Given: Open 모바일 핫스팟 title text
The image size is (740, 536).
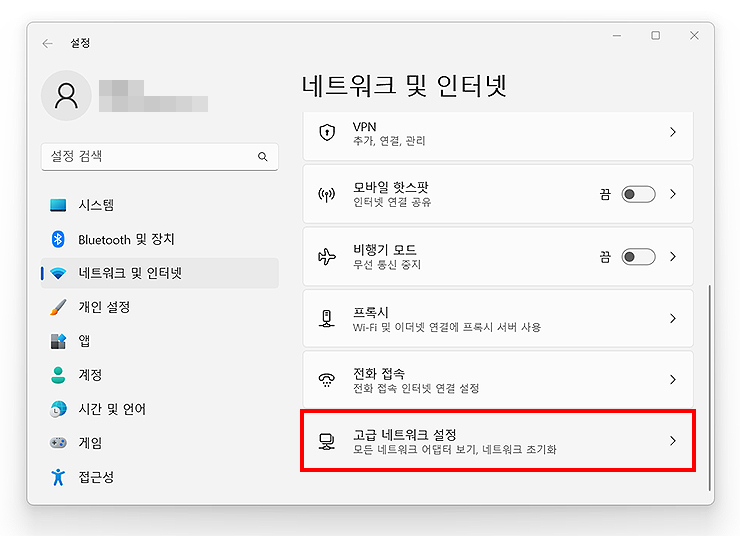Looking at the screenshot, I should 391,187.
